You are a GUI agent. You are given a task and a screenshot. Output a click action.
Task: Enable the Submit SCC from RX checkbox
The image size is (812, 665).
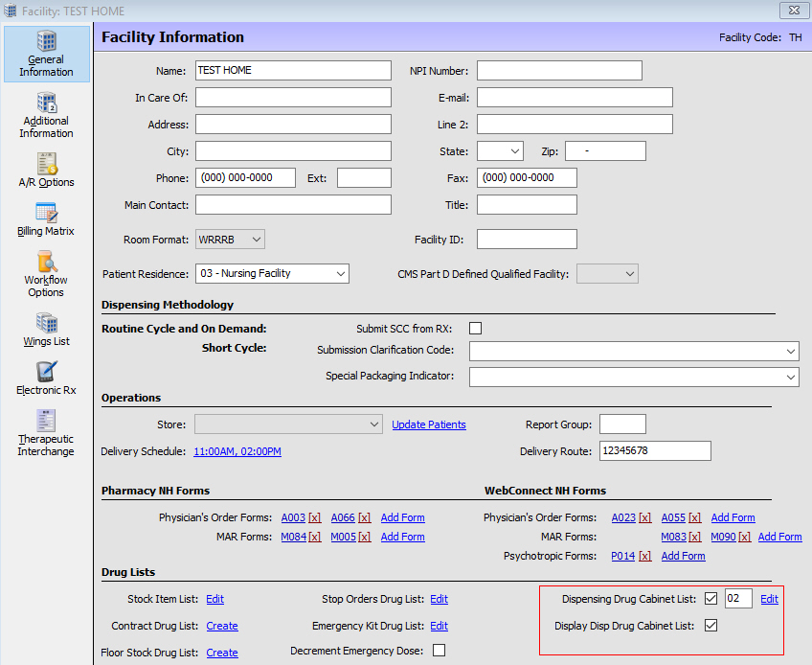coord(476,329)
